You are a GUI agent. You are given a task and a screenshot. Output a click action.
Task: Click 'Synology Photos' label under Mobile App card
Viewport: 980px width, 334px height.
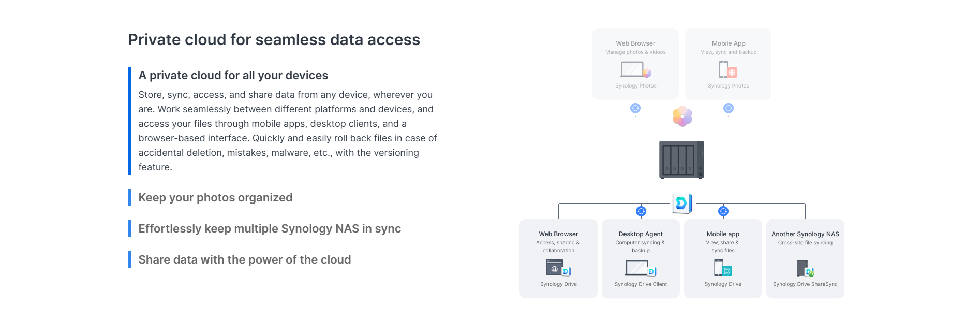pyautogui.click(x=729, y=86)
